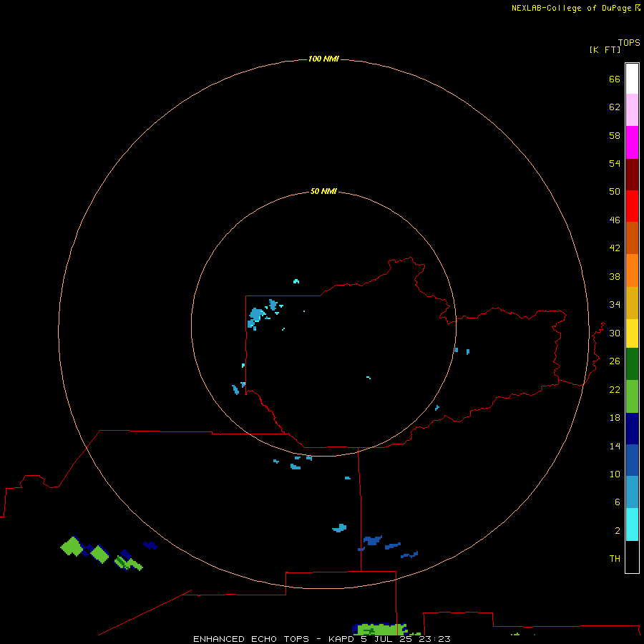
Task: Click the medium blue 18 kft legend swatch
Action: pyautogui.click(x=632, y=460)
